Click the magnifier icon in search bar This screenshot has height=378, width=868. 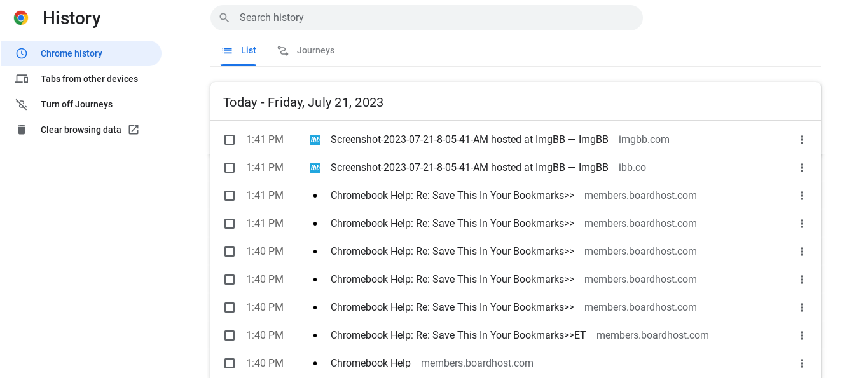click(224, 18)
